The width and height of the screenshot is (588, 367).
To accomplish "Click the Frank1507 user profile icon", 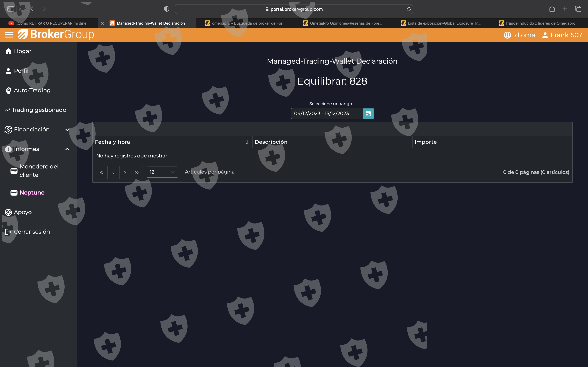I will 545,35.
